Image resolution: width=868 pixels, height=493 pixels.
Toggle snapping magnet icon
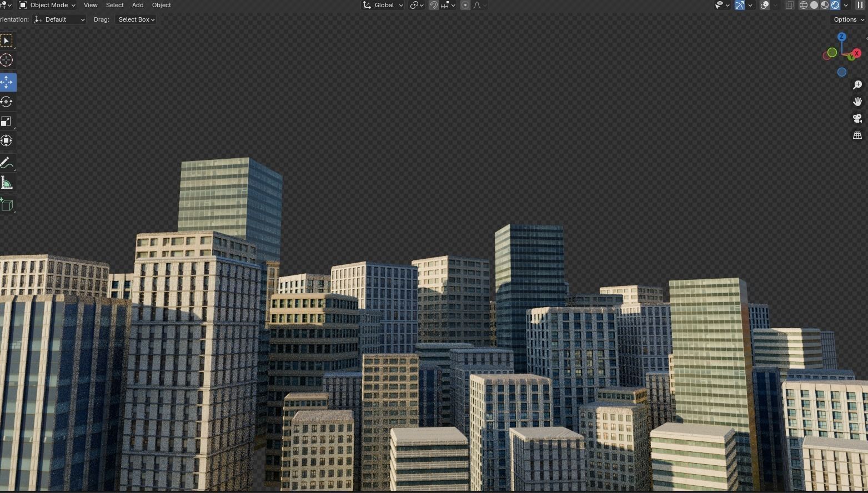[434, 5]
